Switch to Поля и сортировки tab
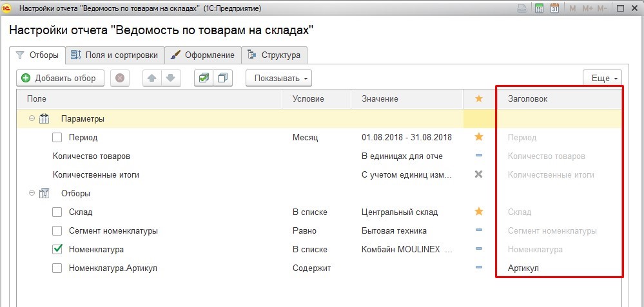 [x=115, y=55]
